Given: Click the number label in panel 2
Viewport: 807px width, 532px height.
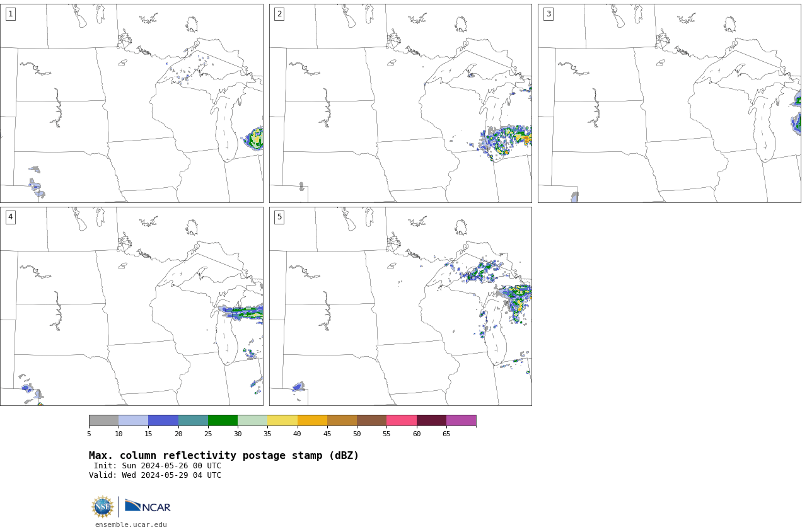Looking at the screenshot, I should [279, 14].
